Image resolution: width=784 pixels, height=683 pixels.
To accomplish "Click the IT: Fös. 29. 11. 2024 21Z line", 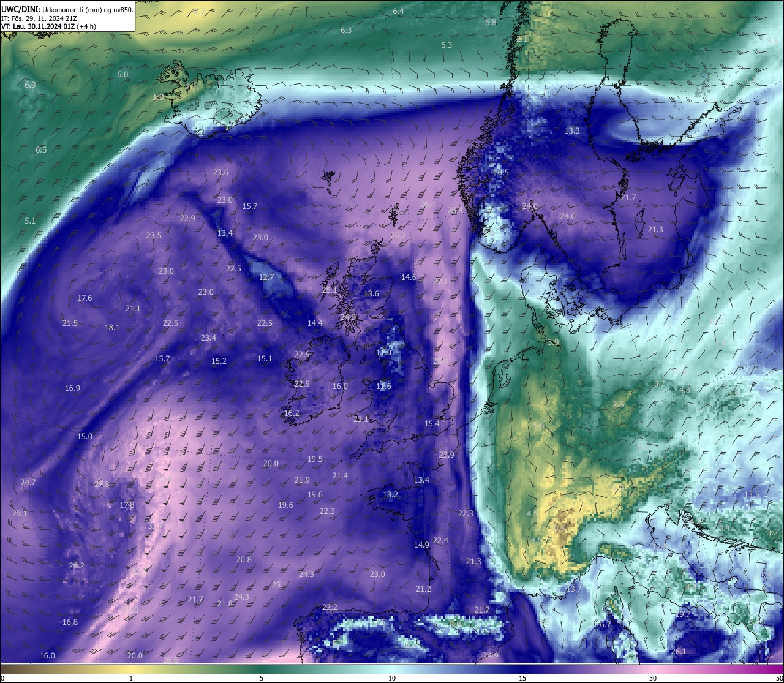I will [x=39, y=18].
